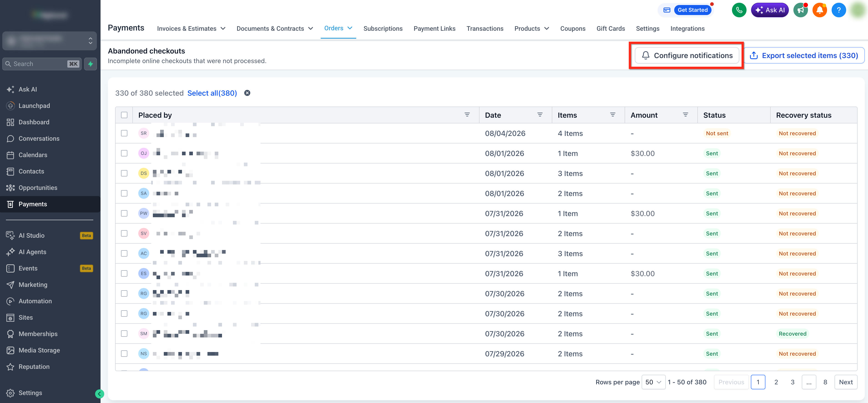This screenshot has width=868, height=403.
Task: Open the Subscriptions tab
Action: point(383,29)
